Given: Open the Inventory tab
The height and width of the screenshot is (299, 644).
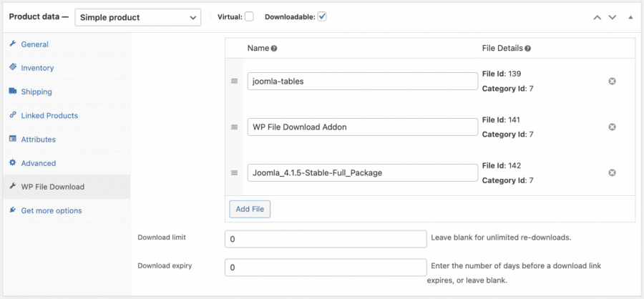Looking at the screenshot, I should pos(37,68).
